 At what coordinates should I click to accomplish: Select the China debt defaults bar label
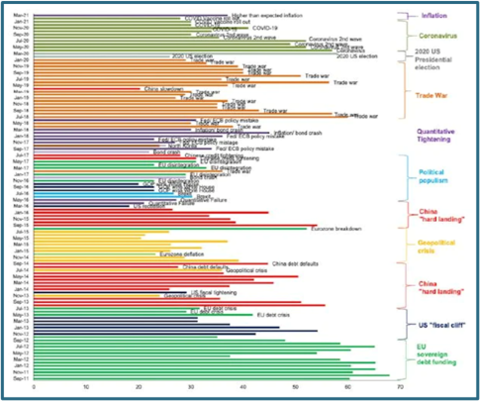tap(295, 264)
